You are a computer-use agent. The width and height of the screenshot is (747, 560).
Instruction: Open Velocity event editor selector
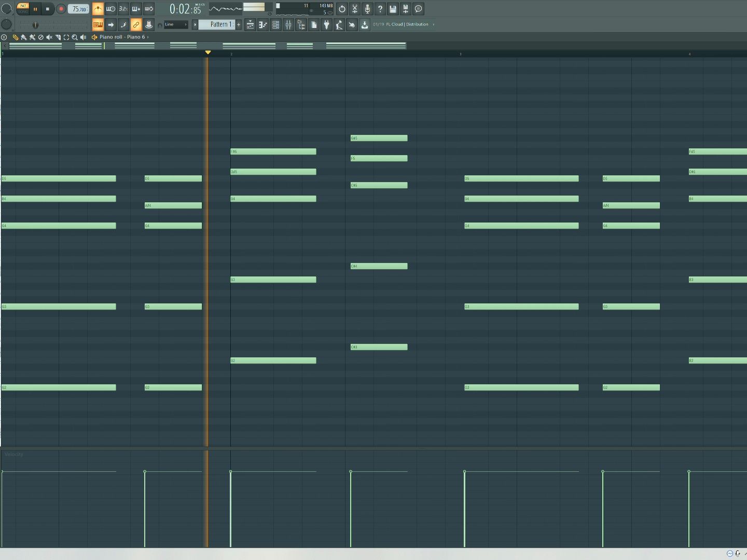tap(14, 454)
